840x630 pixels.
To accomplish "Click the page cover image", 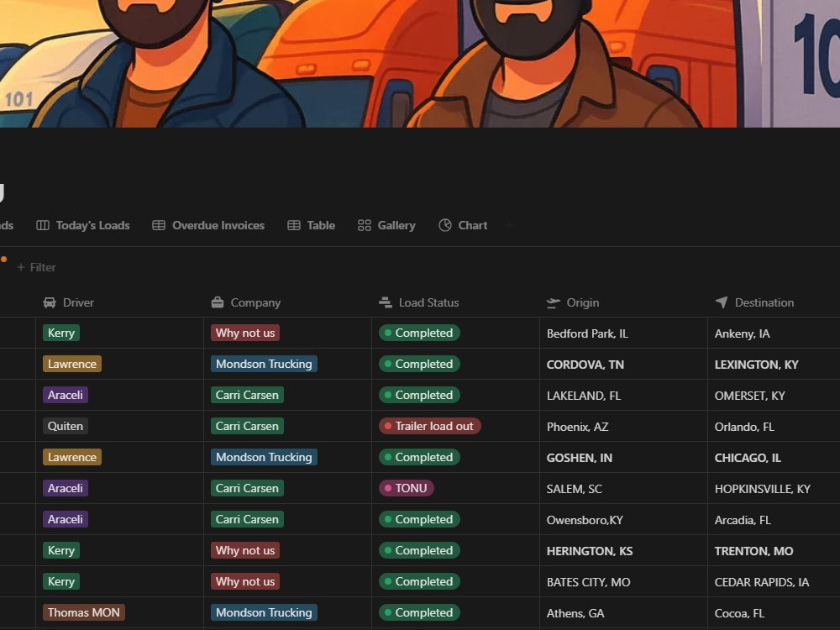I will (420, 64).
